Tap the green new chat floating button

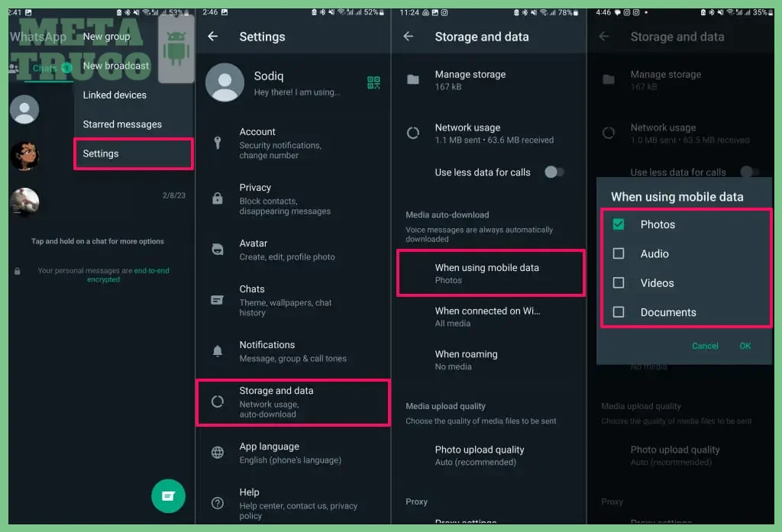(x=168, y=495)
